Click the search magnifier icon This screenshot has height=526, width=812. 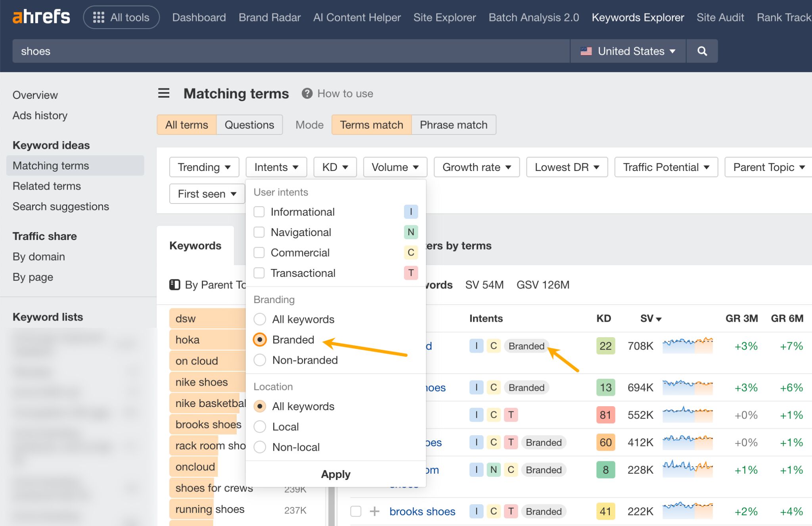tap(702, 51)
